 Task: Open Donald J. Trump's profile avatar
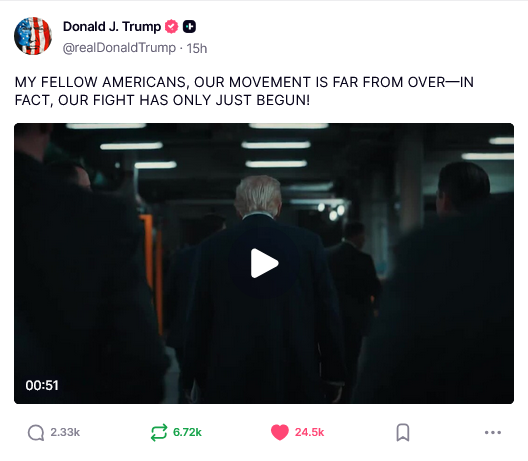[x=33, y=36]
